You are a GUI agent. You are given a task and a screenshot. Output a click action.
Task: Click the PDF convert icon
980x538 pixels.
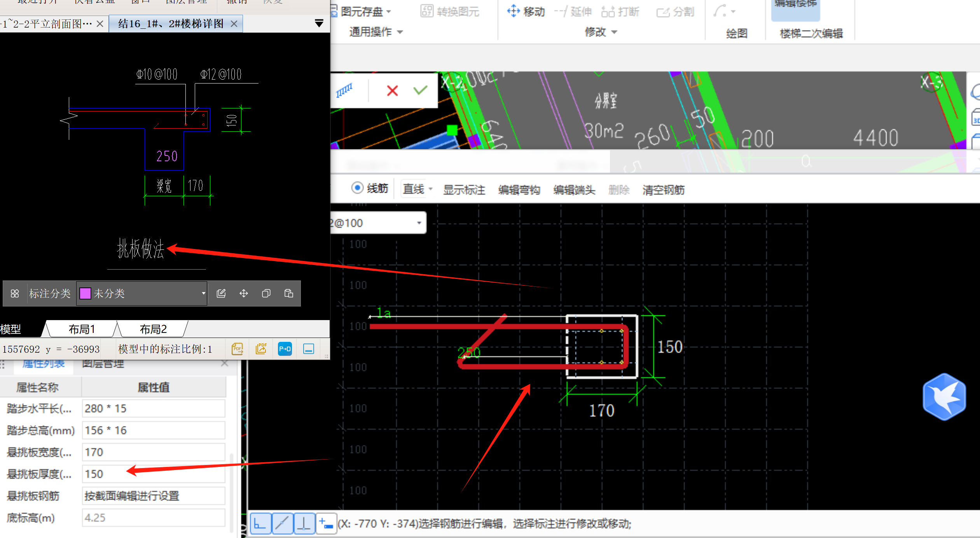click(x=238, y=349)
